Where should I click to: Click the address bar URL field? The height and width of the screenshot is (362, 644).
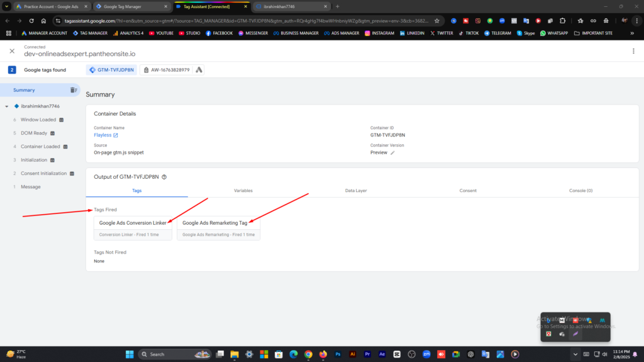click(x=247, y=21)
